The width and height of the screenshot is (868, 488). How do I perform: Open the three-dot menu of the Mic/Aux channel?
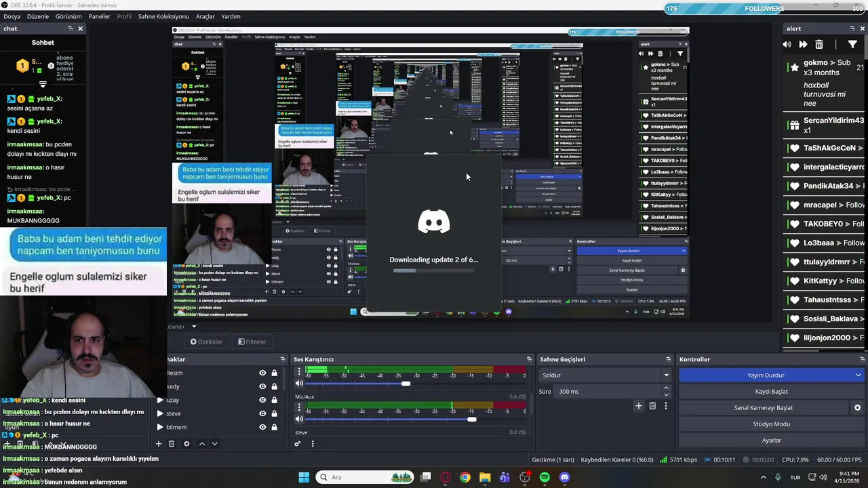click(x=299, y=407)
